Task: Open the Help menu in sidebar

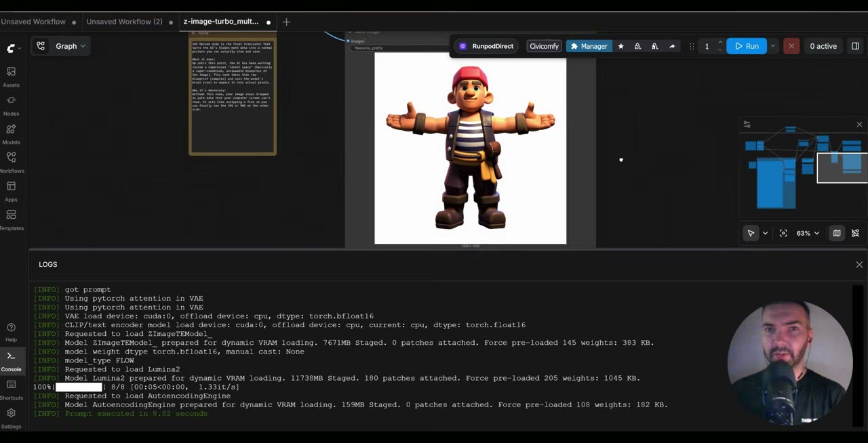Action: pyautogui.click(x=11, y=332)
